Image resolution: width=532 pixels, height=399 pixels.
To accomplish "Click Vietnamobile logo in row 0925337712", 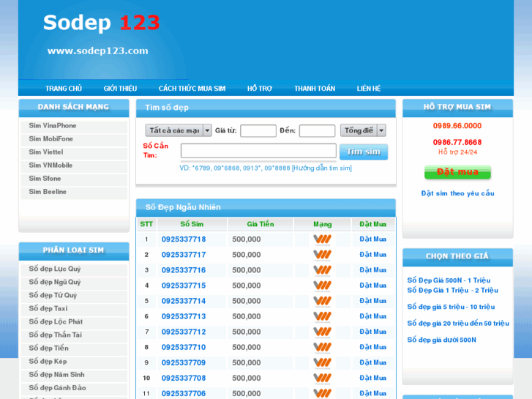I will [322, 332].
